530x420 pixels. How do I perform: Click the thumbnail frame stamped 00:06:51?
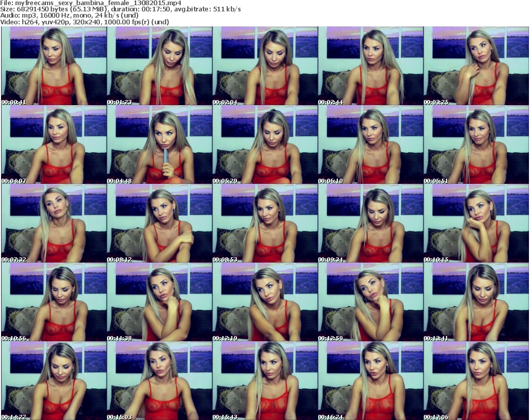pos(476,144)
